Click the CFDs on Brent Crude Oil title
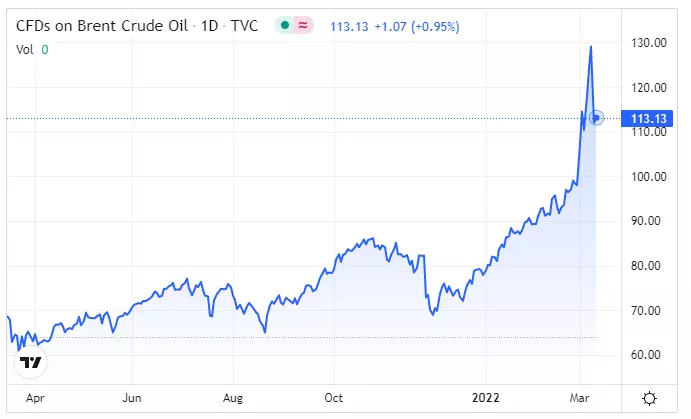 coord(102,26)
